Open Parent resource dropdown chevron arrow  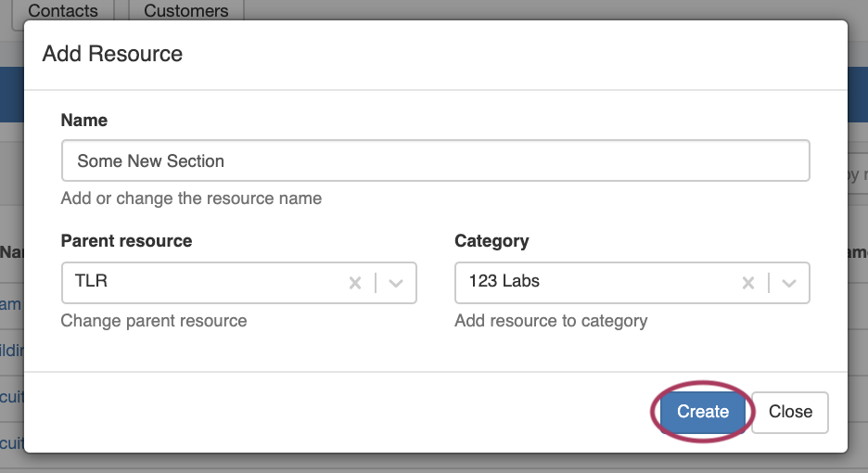click(396, 283)
